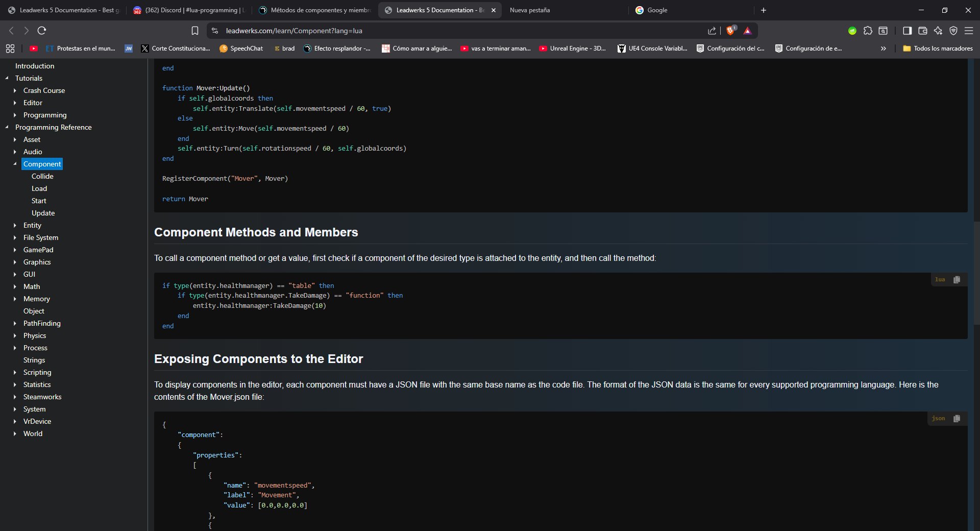
Task: Open Brave Shields lion icon
Action: [730, 31]
